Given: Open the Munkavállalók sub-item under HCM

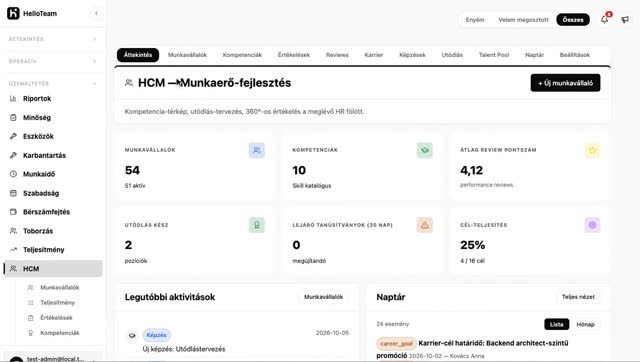Looking at the screenshot, I should (x=60, y=288).
